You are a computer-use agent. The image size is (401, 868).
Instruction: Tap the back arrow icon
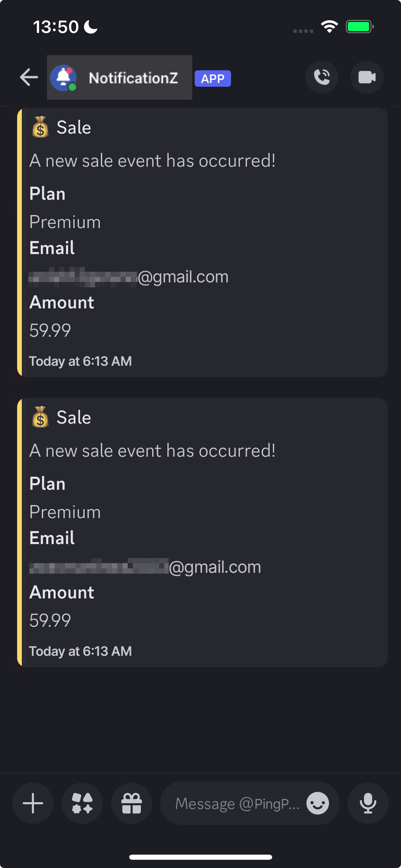pyautogui.click(x=29, y=77)
